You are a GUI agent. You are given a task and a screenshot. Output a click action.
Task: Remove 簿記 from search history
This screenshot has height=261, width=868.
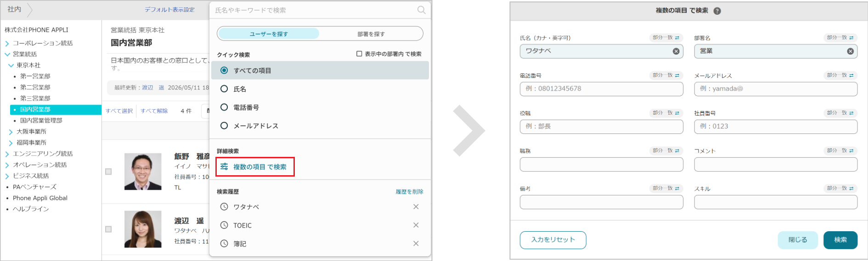pos(416,244)
